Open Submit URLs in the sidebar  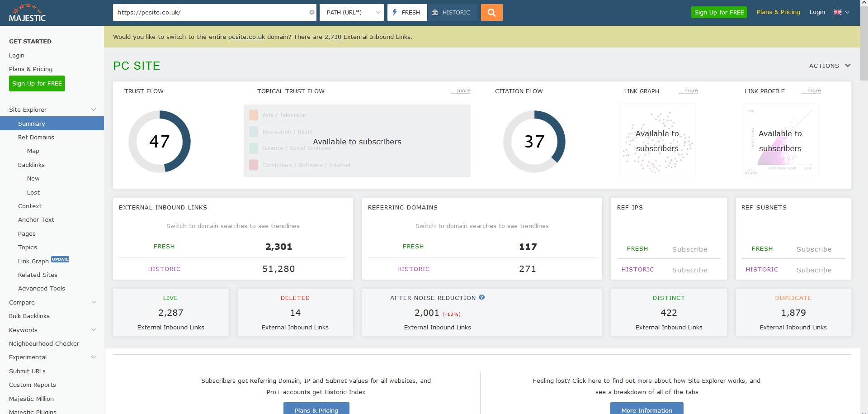[27, 371]
